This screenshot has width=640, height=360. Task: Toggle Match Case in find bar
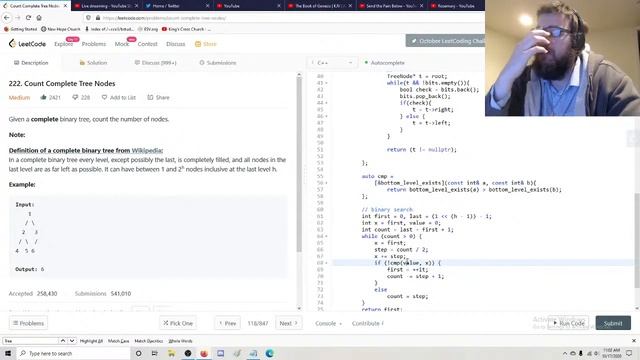(118, 341)
